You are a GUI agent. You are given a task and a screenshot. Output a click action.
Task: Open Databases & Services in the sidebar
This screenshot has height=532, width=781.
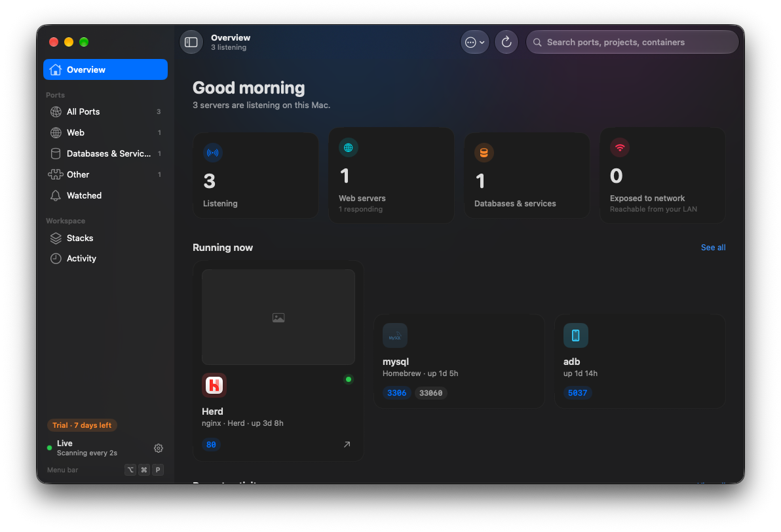click(x=105, y=153)
